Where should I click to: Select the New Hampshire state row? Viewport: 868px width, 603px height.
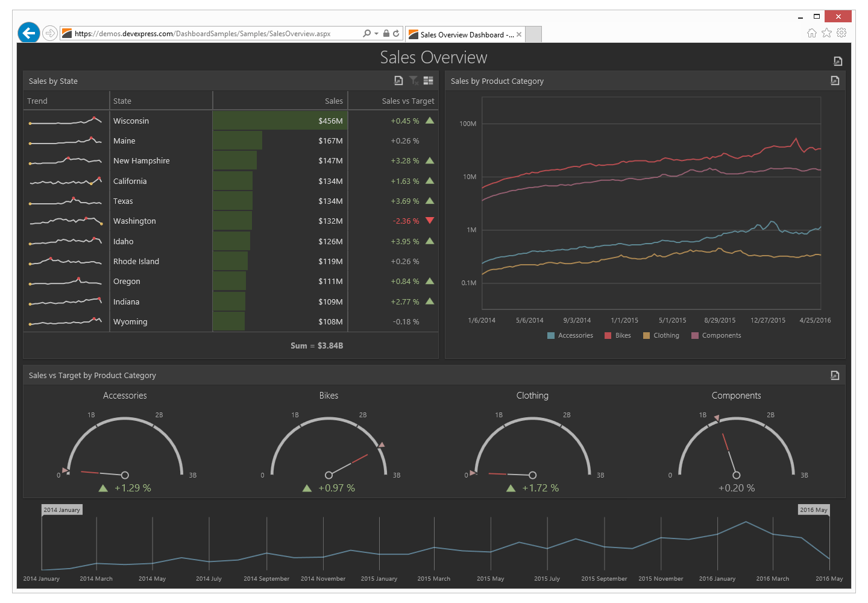231,161
